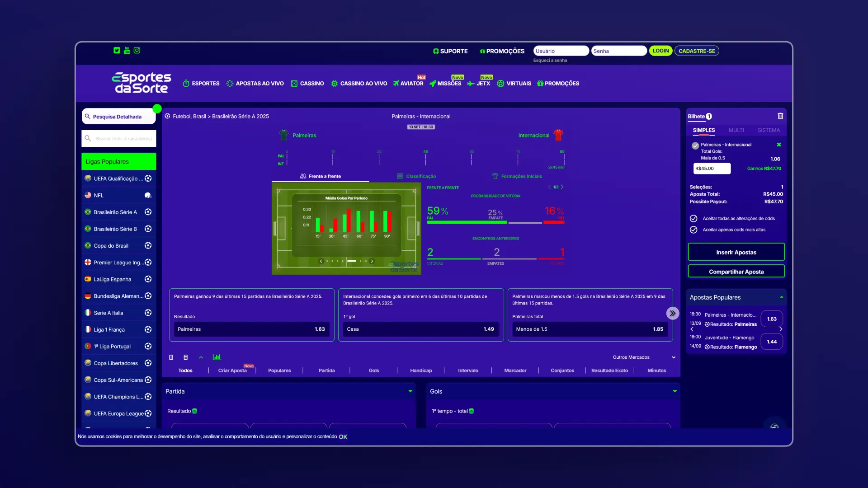
Task: Click the double-arrow next insights button
Action: [x=673, y=313]
